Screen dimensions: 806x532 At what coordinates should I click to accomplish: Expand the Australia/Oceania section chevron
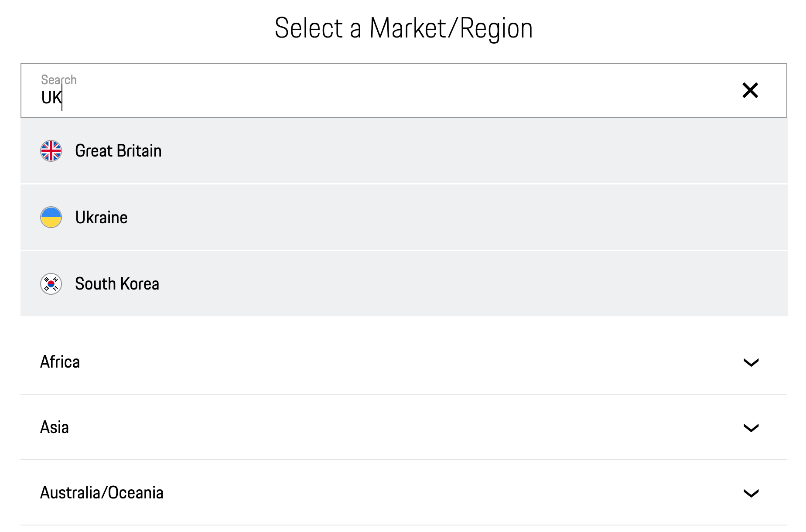(751, 493)
